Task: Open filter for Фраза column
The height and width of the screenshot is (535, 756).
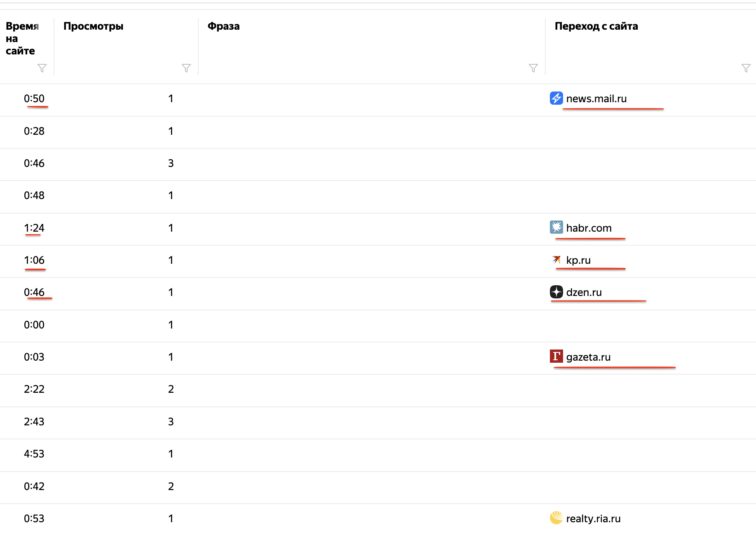Action: 533,68
